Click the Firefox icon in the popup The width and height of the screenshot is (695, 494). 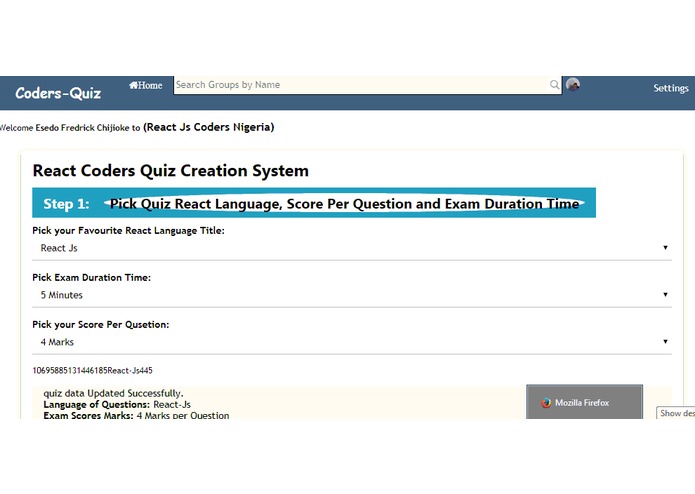[546, 403]
